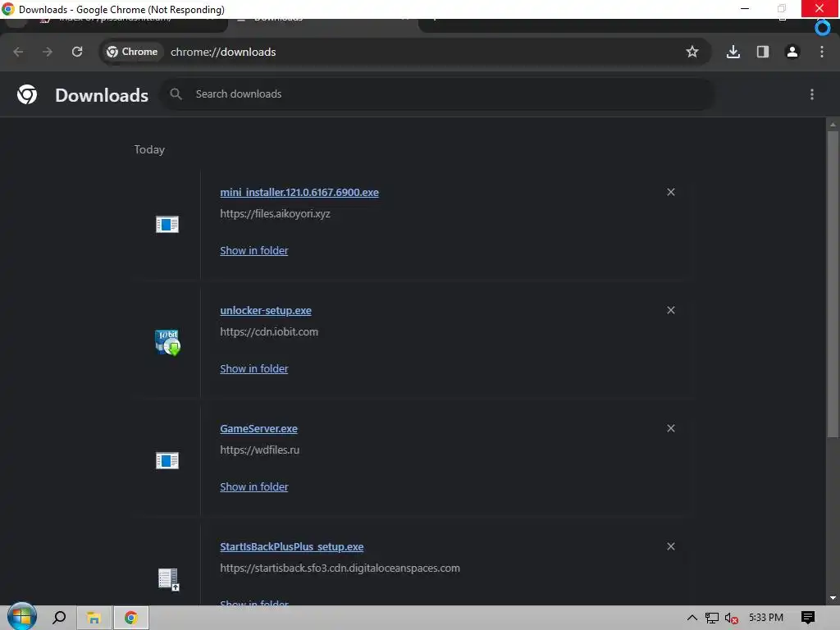Click the IObit unlocker file icon
The width and height of the screenshot is (840, 630).
click(167, 342)
